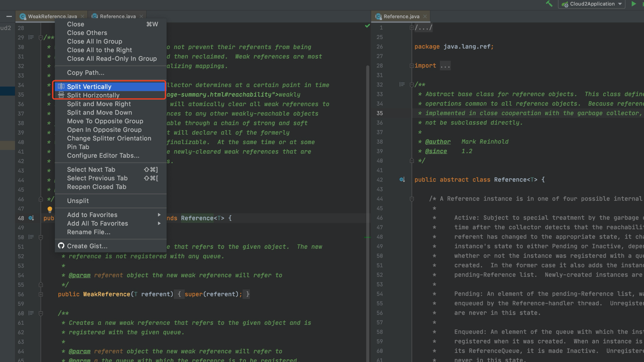Select Pin Tab entry
Viewport: 644px width, 362px height.
(111, 147)
